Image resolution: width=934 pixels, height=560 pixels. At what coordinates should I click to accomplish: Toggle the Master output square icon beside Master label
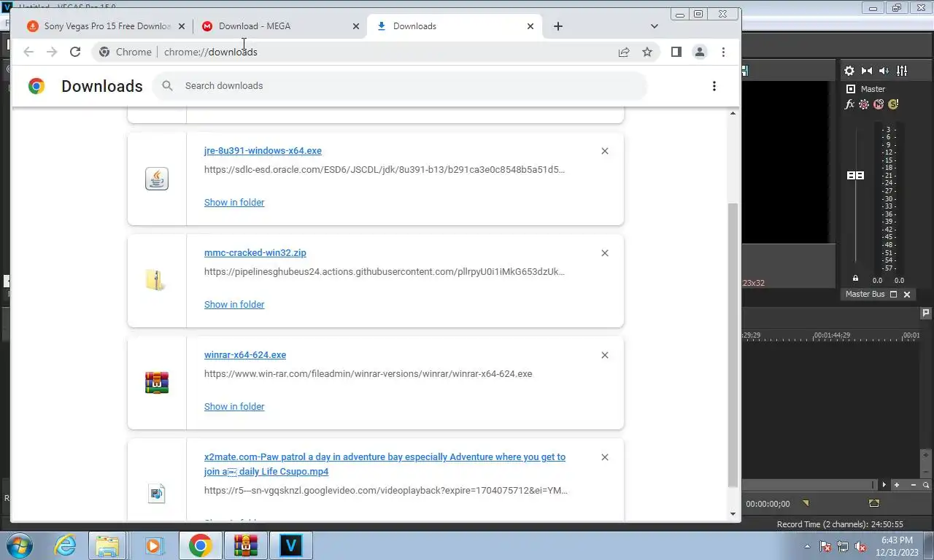point(850,89)
